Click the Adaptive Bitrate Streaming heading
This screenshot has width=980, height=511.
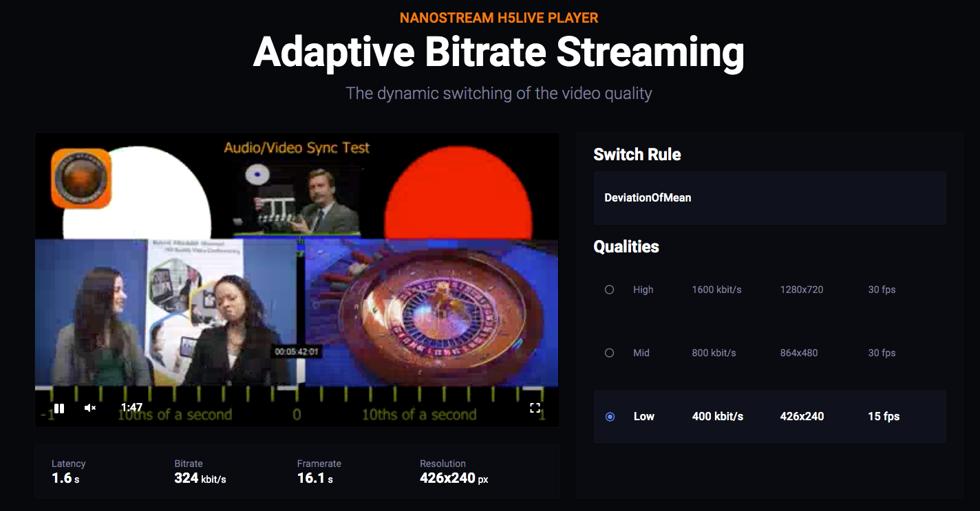[x=498, y=52]
